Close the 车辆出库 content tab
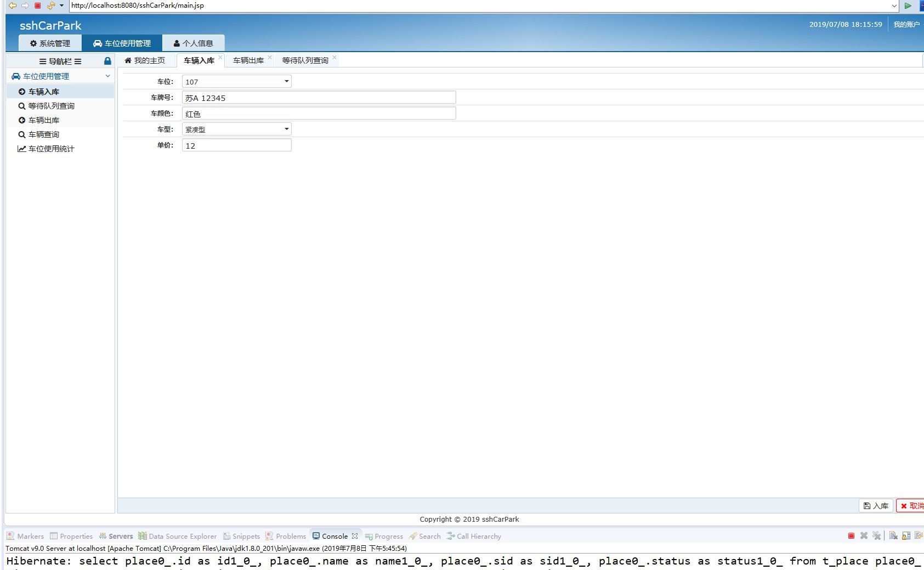This screenshot has width=924, height=570. click(270, 57)
